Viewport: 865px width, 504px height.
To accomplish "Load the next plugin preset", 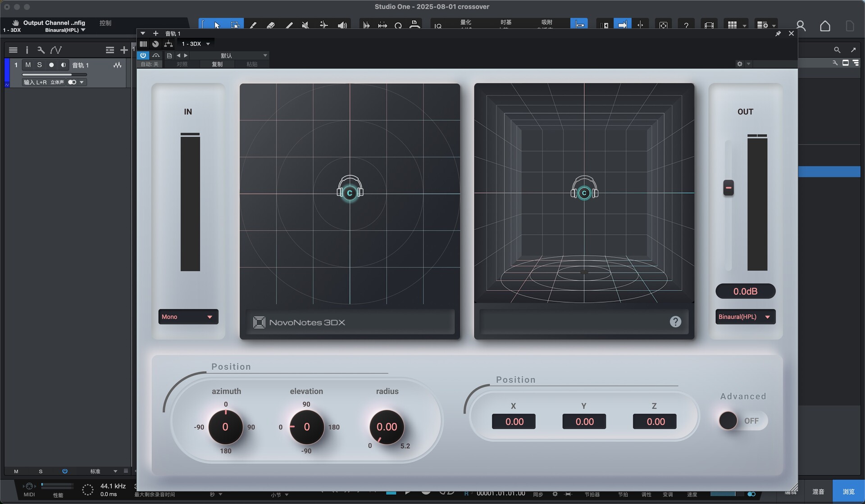I will click(x=186, y=55).
